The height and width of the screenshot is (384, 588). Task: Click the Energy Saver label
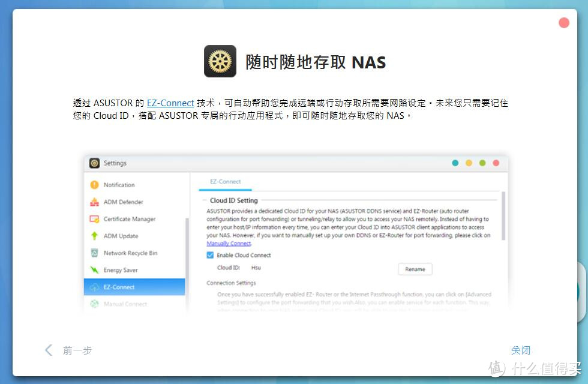pos(121,270)
